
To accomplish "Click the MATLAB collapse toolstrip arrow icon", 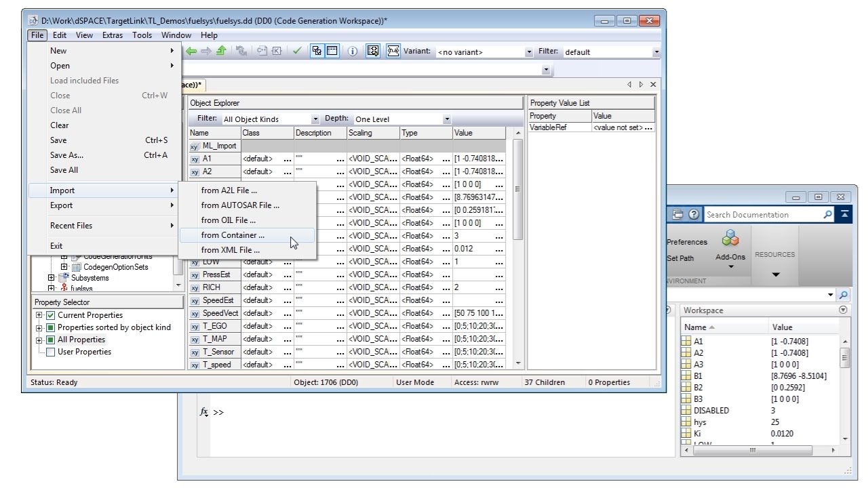I will 844,214.
